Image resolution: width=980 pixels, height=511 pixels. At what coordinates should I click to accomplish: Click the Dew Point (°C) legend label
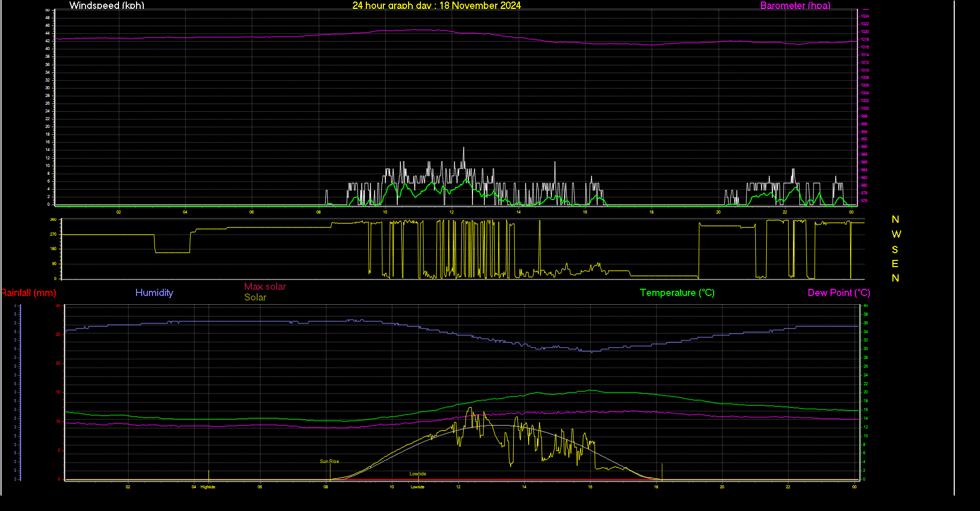839,293
